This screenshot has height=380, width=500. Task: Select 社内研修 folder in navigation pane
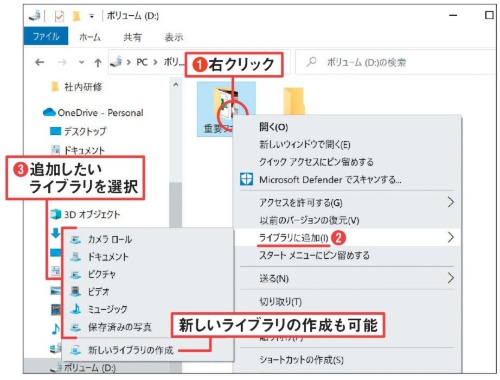pyautogui.click(x=83, y=87)
